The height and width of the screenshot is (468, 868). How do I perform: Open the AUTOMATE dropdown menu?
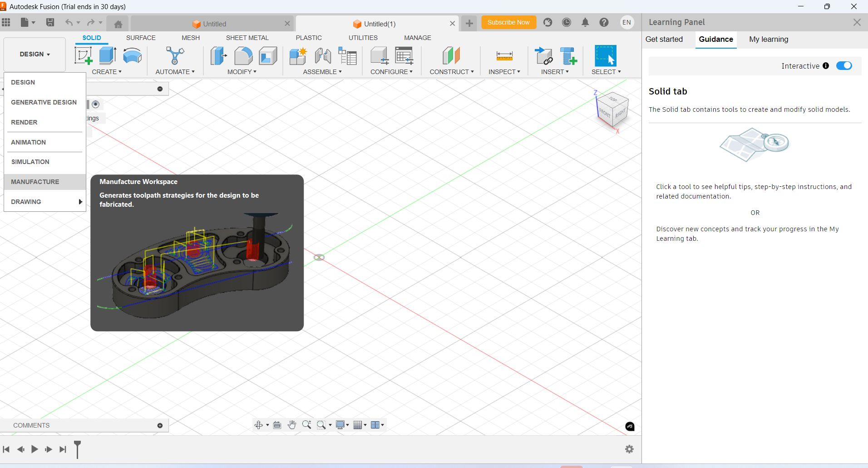175,72
